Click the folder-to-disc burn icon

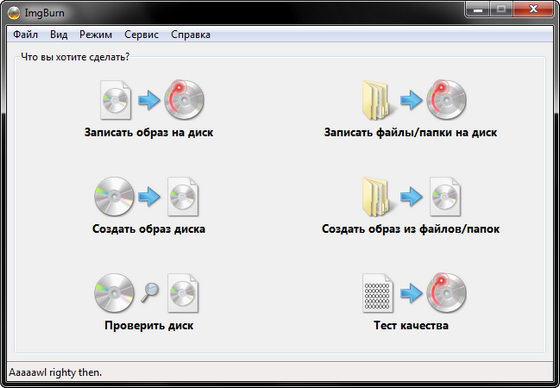point(414,100)
